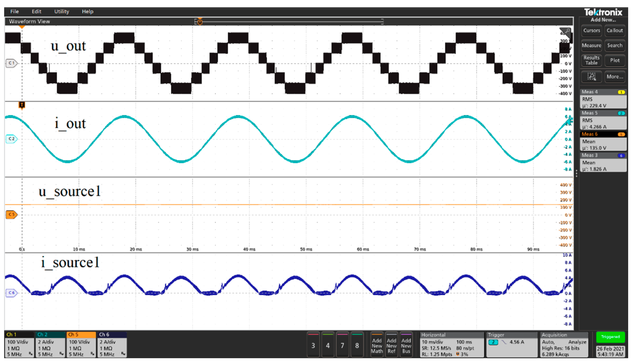The width and height of the screenshot is (633, 364).
Task: Select the orange C5 channel handle
Action: click(11, 215)
